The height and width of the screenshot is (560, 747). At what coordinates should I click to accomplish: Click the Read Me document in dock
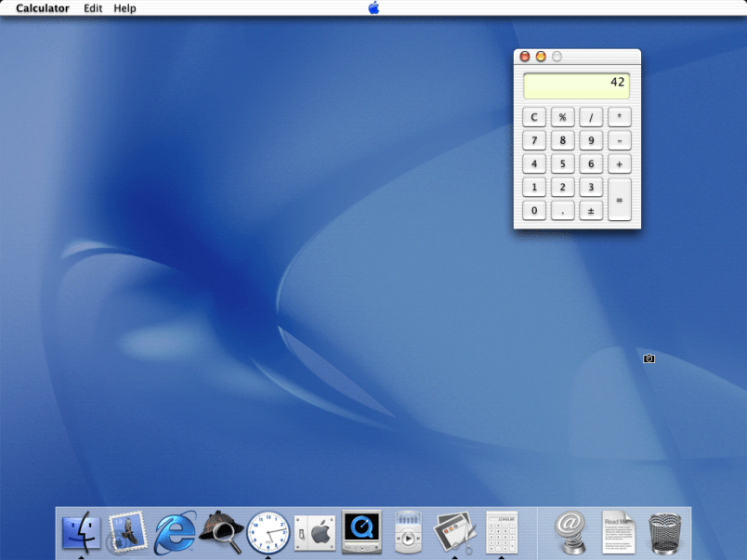click(618, 533)
